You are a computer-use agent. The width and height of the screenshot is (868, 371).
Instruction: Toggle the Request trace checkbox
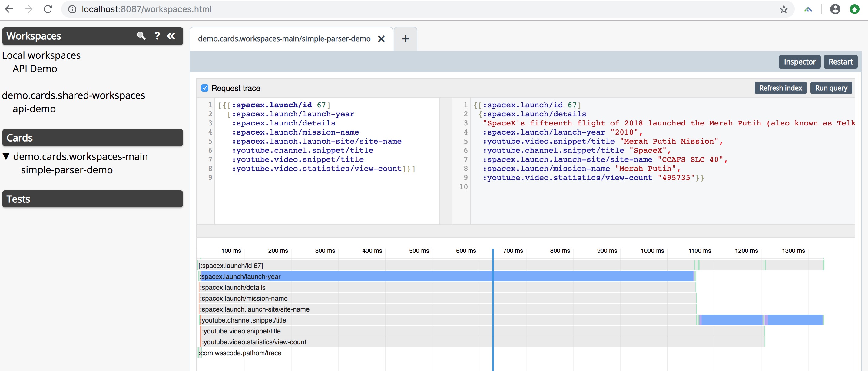coord(204,88)
